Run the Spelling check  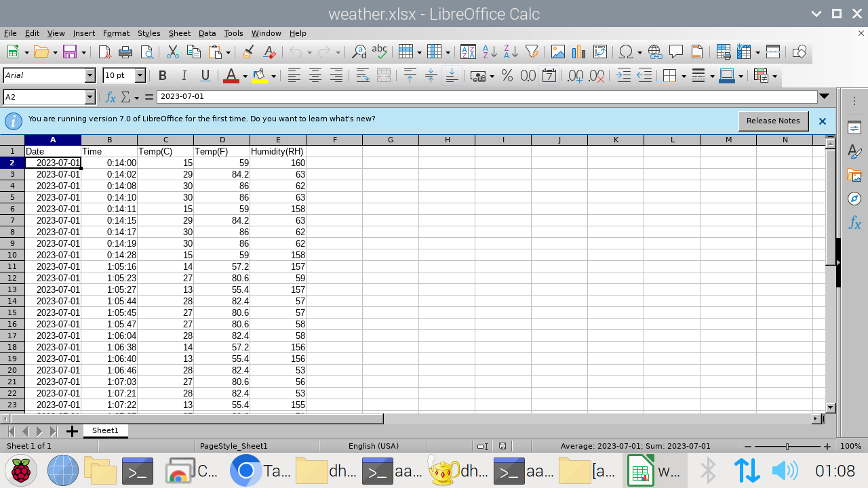(380, 52)
